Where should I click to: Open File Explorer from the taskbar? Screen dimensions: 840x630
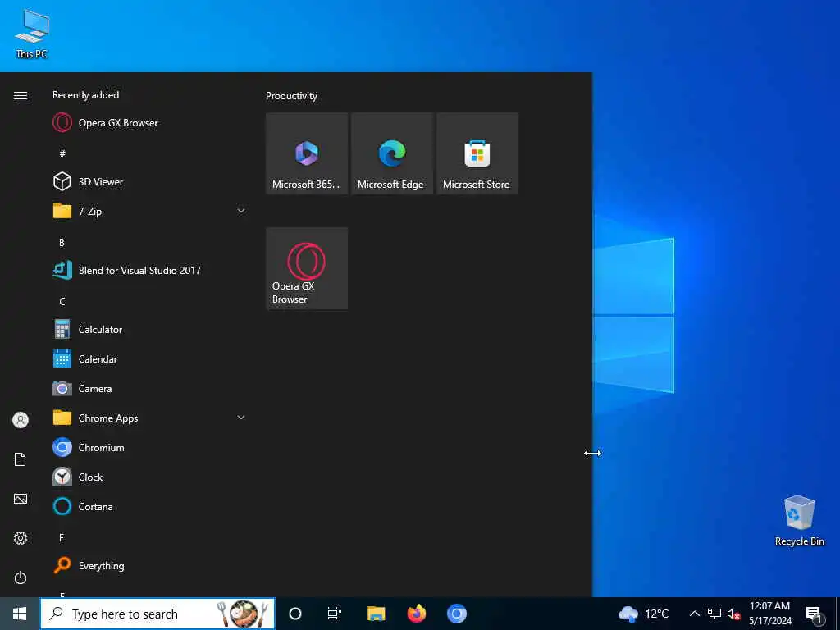click(376, 614)
